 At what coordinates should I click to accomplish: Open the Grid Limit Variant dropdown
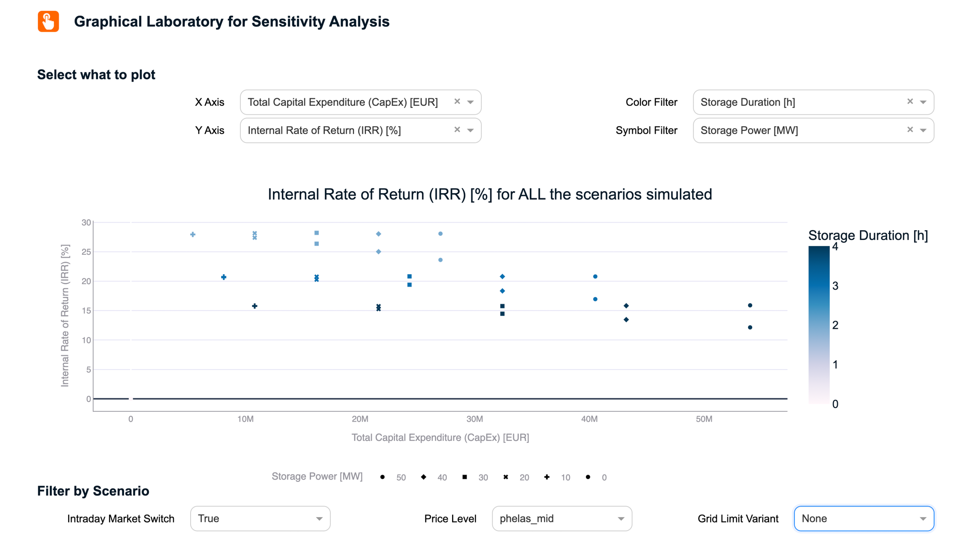[864, 518]
